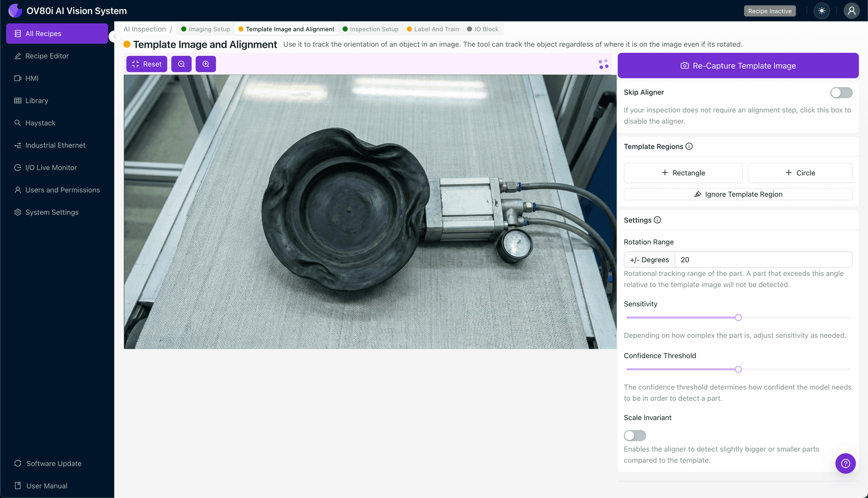Click the light/dark theme sun icon
Image resolution: width=868 pixels, height=498 pixels.
(821, 11)
